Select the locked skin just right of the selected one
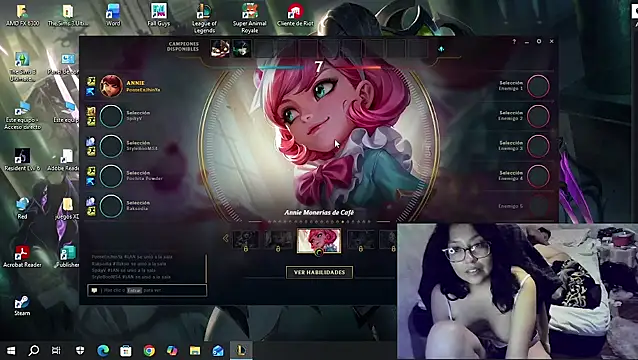Screen dimensions: 638x360 (361, 240)
